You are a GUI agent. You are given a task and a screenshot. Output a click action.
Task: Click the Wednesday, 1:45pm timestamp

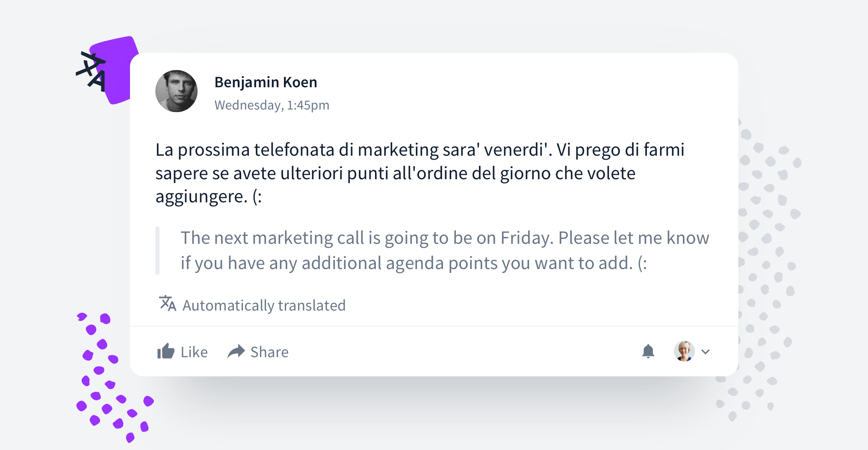tap(272, 105)
